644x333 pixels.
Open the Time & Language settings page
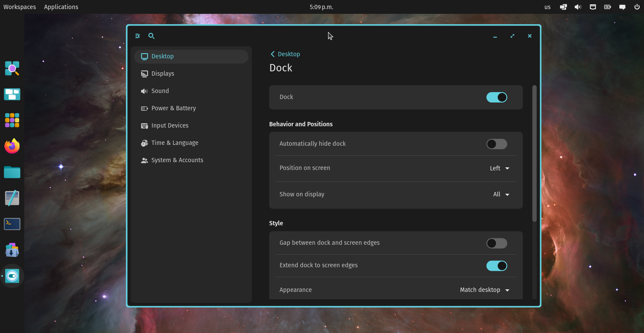[x=191, y=143]
